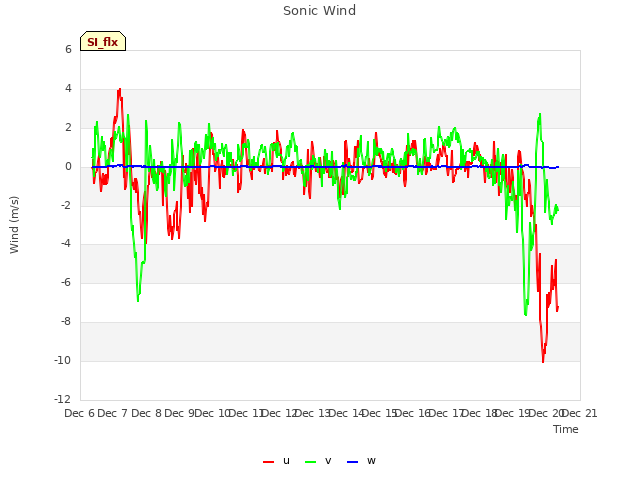Click the Dec 7 tick label
The height and width of the screenshot is (480, 640).
[x=113, y=413]
